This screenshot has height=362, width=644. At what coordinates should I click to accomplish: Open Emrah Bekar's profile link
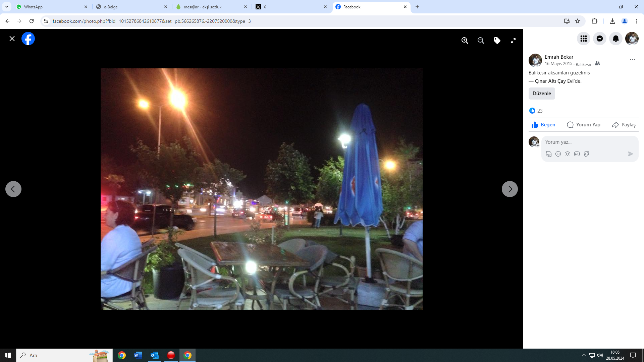[559, 57]
